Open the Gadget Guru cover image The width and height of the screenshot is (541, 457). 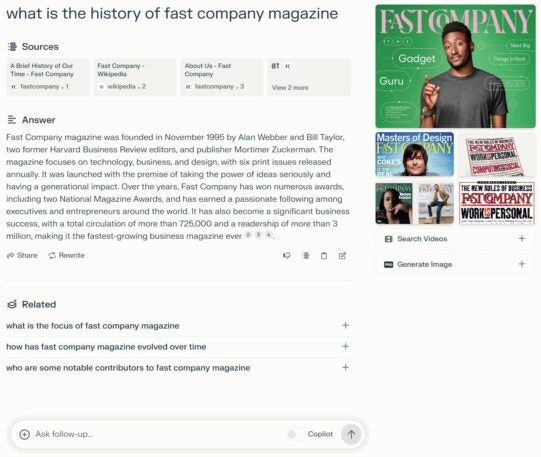[x=455, y=66]
